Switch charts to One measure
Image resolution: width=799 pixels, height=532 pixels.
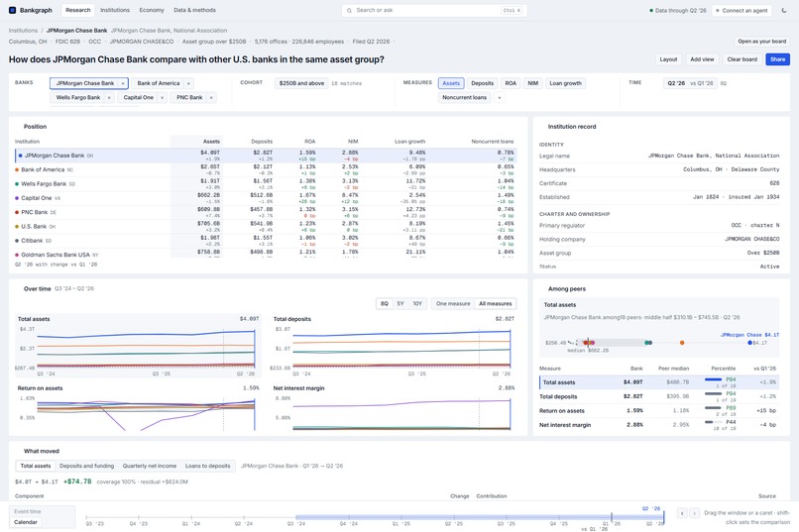(x=453, y=304)
